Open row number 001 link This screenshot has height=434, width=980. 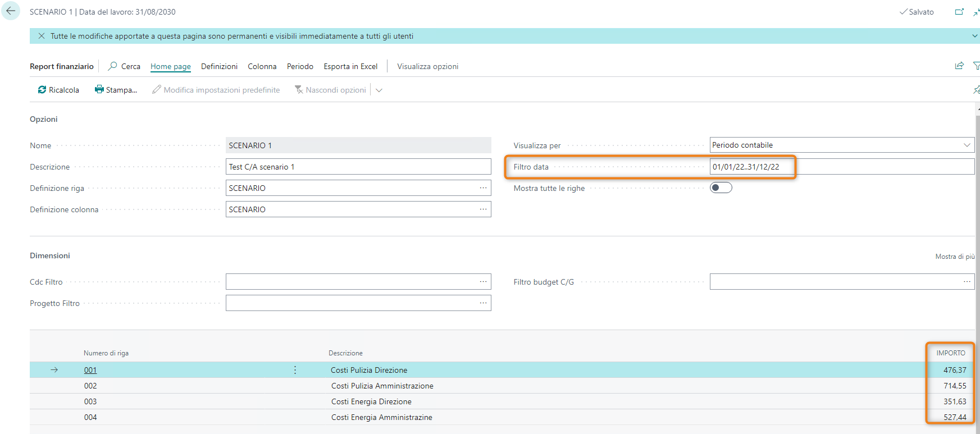click(90, 370)
